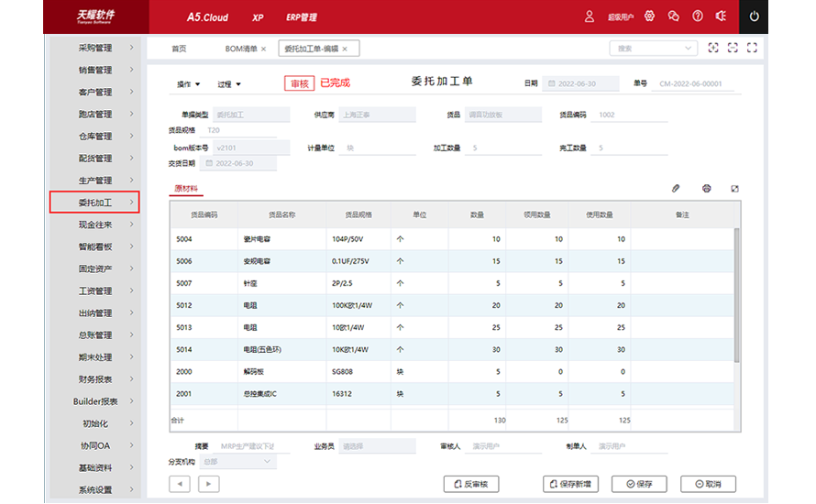Click the help question mark icon
816x504 pixels.
click(x=698, y=16)
